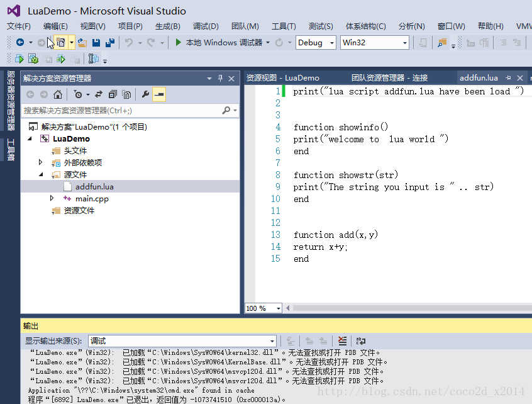The width and height of the screenshot is (532, 404).
Task: Click the Visual Studio logo icon
Action: pos(14,11)
